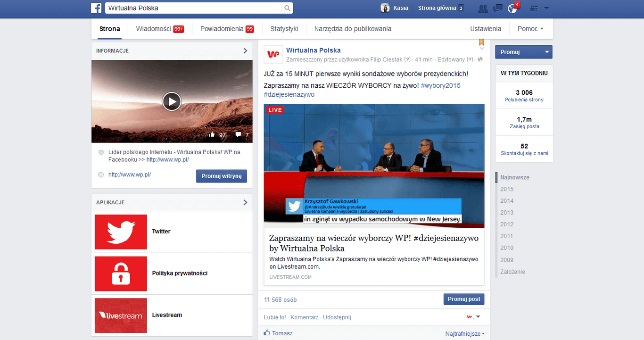Click the LIVESTREAM.COM source link

pos(290,277)
